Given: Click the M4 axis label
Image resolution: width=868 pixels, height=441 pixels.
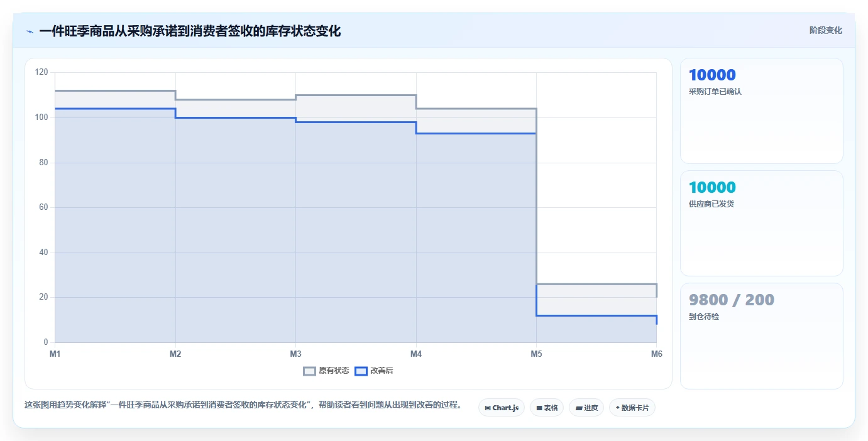Looking at the screenshot, I should (416, 354).
